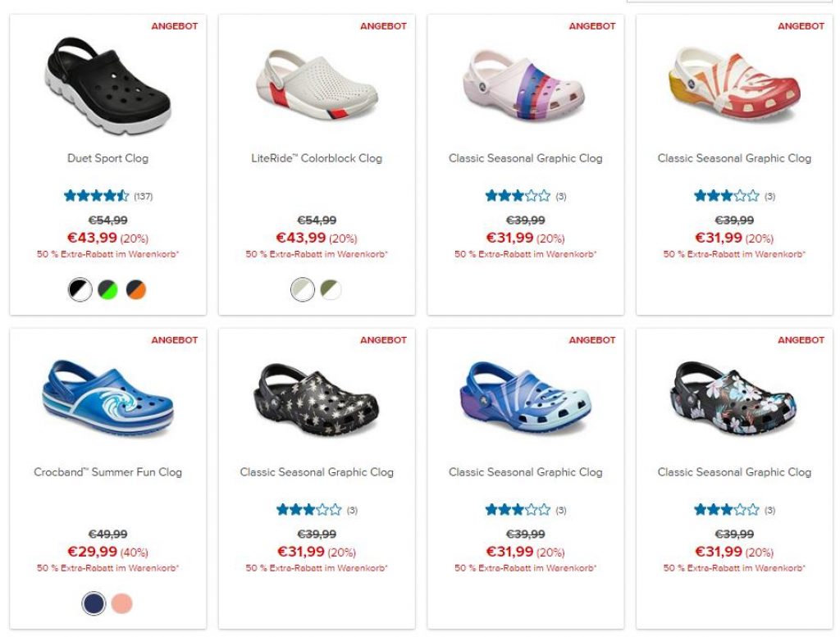Choose olive green swatch for LiteRide Colorblock Clog
This screenshot has width=840, height=637.
(x=331, y=289)
